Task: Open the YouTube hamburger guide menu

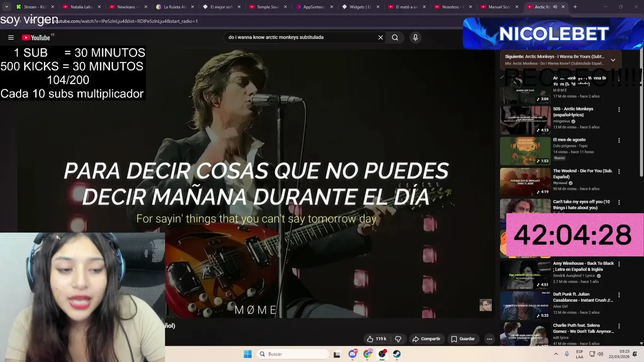Action: (x=11, y=37)
